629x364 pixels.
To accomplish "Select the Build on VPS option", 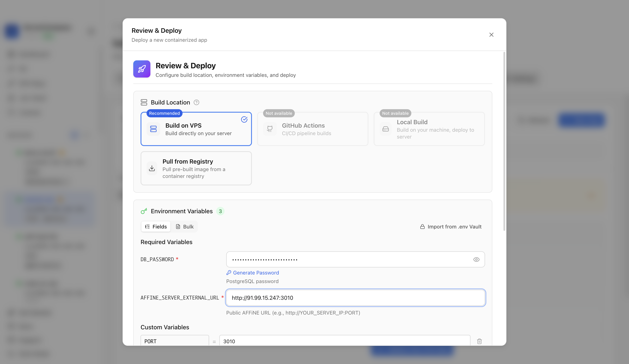I will (196, 129).
